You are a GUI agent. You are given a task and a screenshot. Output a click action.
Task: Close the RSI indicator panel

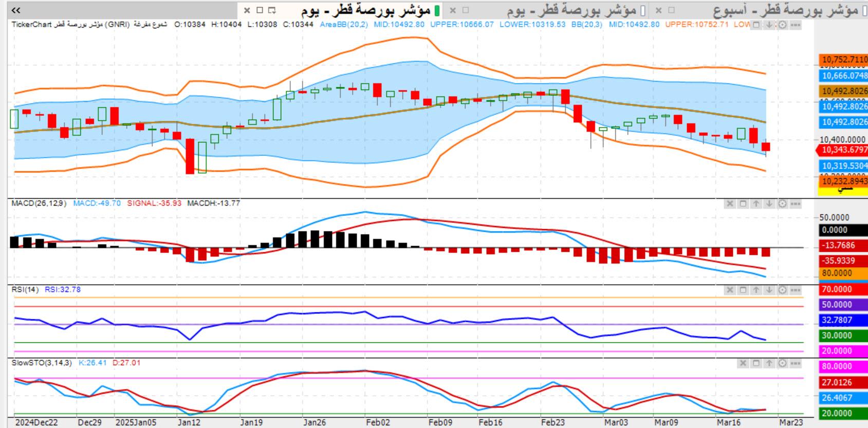730,290
